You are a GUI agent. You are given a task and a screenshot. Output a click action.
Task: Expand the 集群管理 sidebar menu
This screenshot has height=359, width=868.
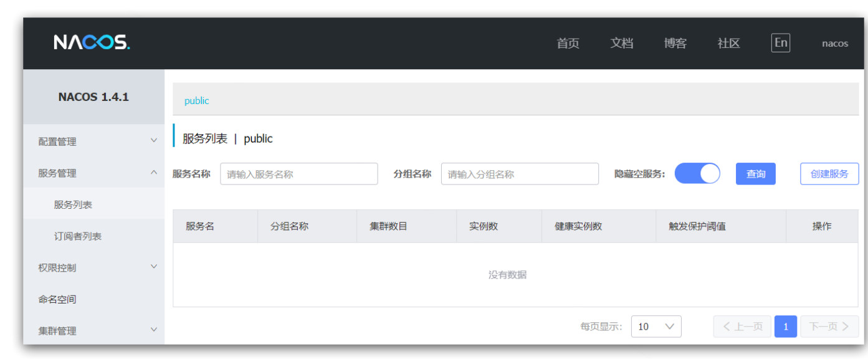pyautogui.click(x=93, y=330)
